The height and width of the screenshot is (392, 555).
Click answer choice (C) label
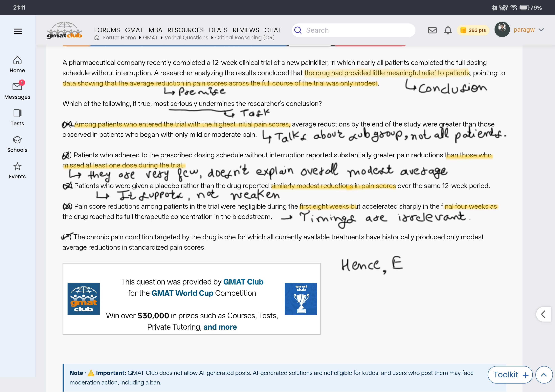tap(67, 186)
